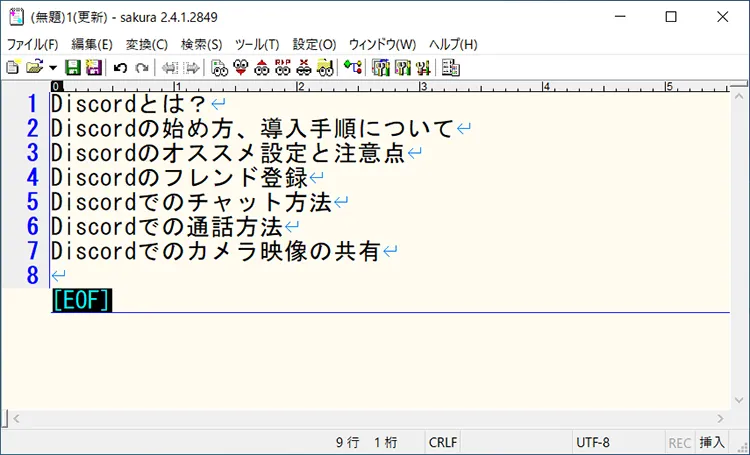Click the column ruler at mark 2
The height and width of the screenshot is (455, 750).
(300, 87)
